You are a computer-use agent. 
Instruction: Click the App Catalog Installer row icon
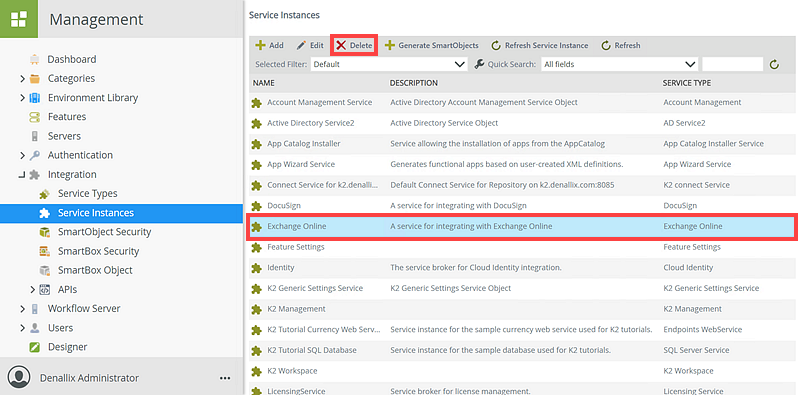click(x=256, y=144)
